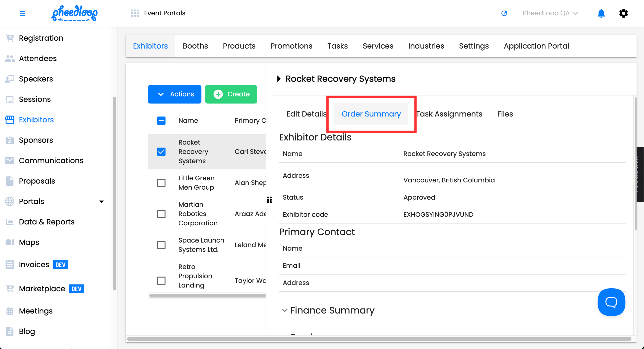The image size is (644, 349).
Task: Click the green Create button
Action: pyautogui.click(x=231, y=94)
